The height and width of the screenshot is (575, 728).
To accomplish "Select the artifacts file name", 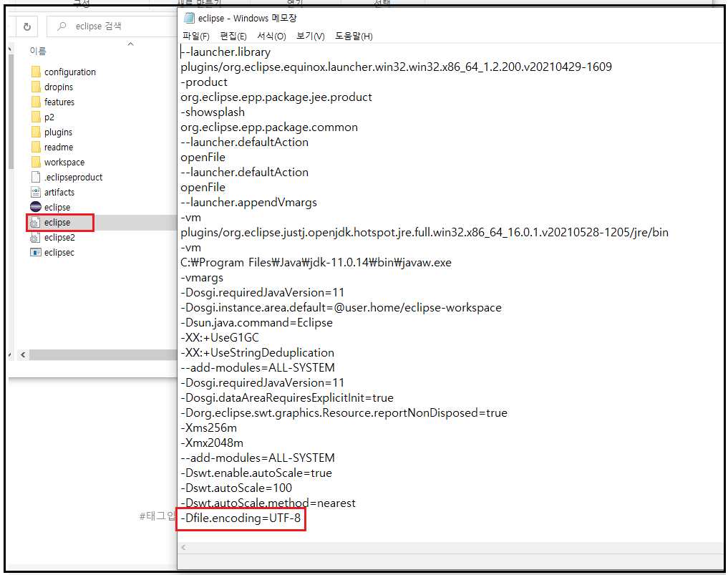I will (x=59, y=192).
